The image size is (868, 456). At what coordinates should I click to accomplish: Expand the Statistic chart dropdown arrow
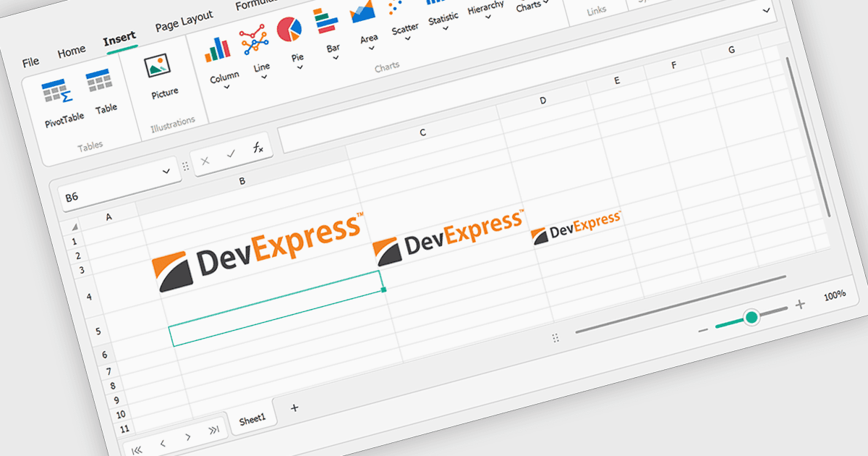pos(446,29)
